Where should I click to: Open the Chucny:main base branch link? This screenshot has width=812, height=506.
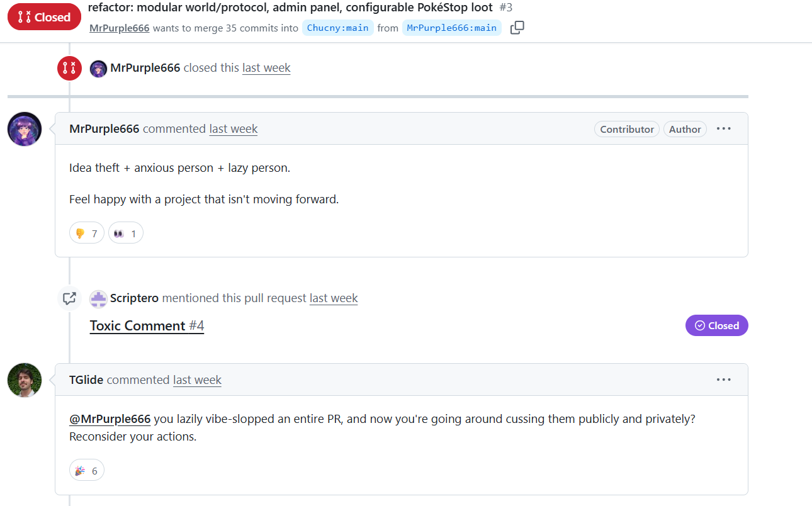pyautogui.click(x=338, y=28)
